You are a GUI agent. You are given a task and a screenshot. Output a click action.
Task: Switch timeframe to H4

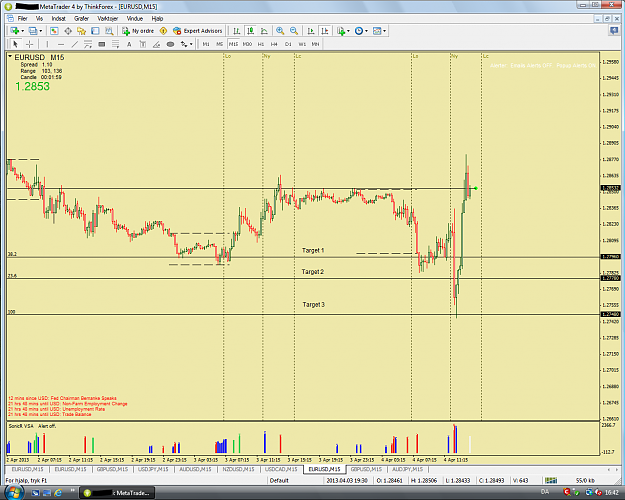(x=274, y=44)
